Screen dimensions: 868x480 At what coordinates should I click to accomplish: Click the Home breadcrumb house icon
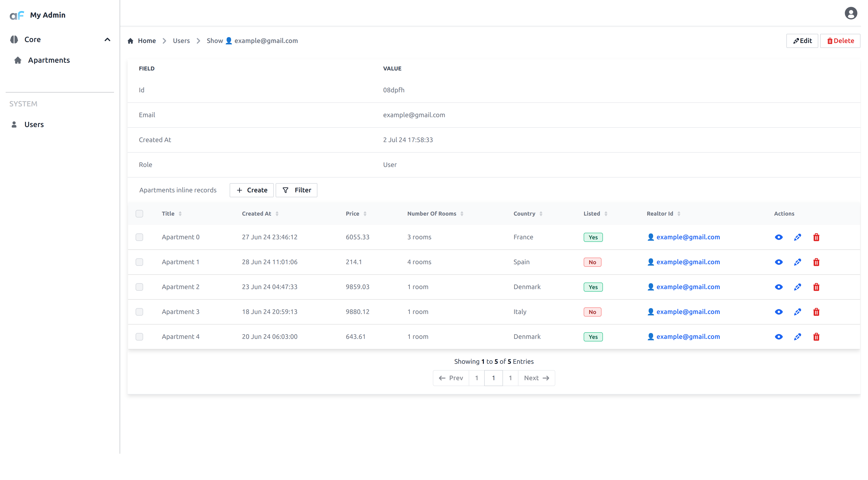130,41
